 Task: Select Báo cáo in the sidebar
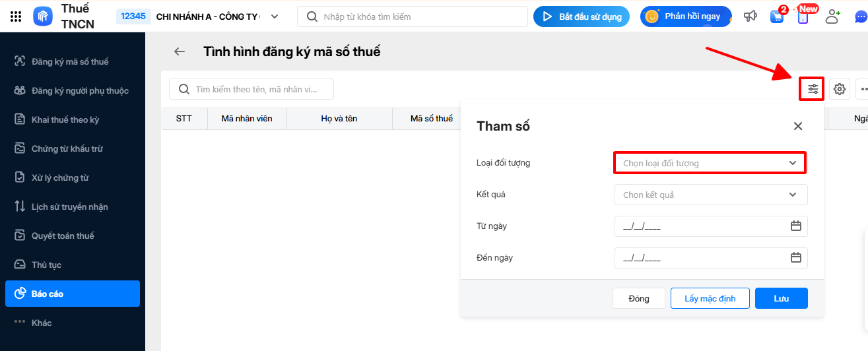point(73,294)
